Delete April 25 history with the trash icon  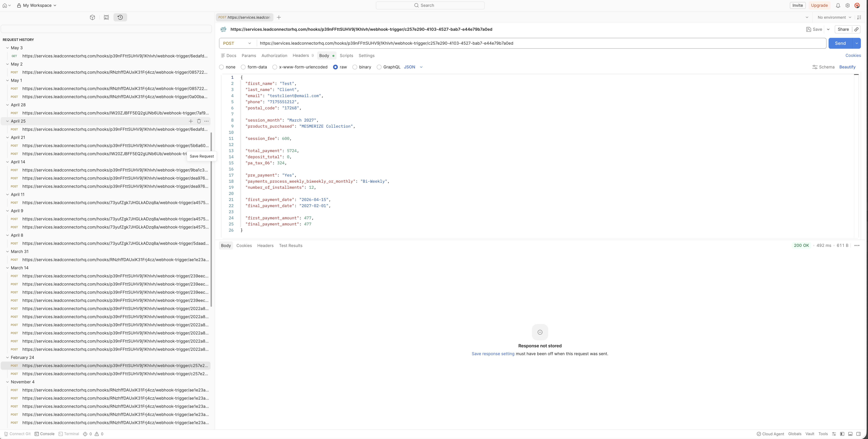[x=199, y=121]
